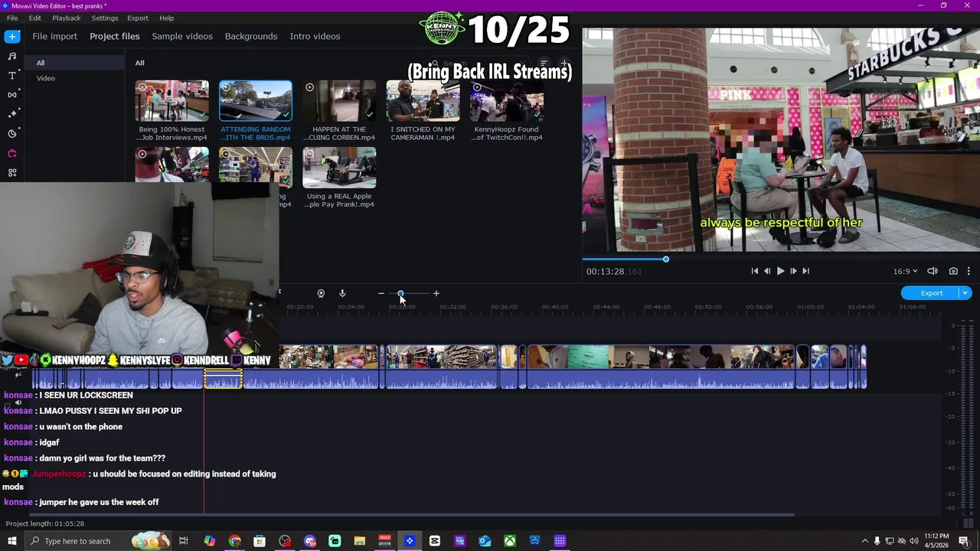Open the pink Movavi store bag icon
Image resolution: width=980 pixels, height=551 pixels.
(x=12, y=153)
